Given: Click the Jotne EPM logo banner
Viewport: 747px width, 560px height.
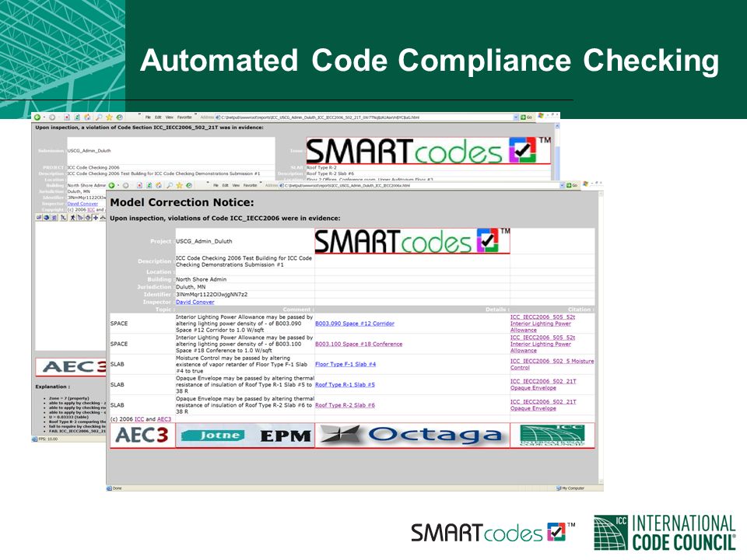Looking at the screenshot, I should [x=245, y=436].
